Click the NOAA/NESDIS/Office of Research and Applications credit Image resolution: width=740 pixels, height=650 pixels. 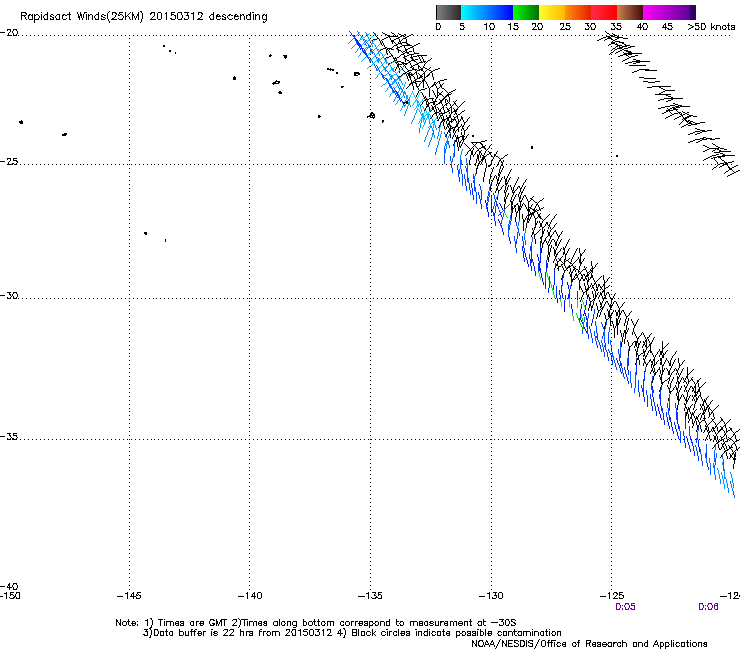coord(589,644)
